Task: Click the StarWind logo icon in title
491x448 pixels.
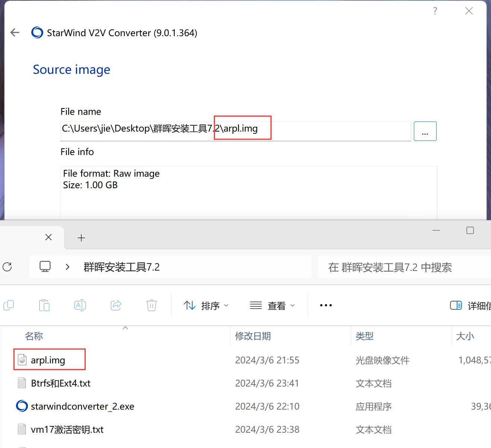Action: tap(37, 32)
